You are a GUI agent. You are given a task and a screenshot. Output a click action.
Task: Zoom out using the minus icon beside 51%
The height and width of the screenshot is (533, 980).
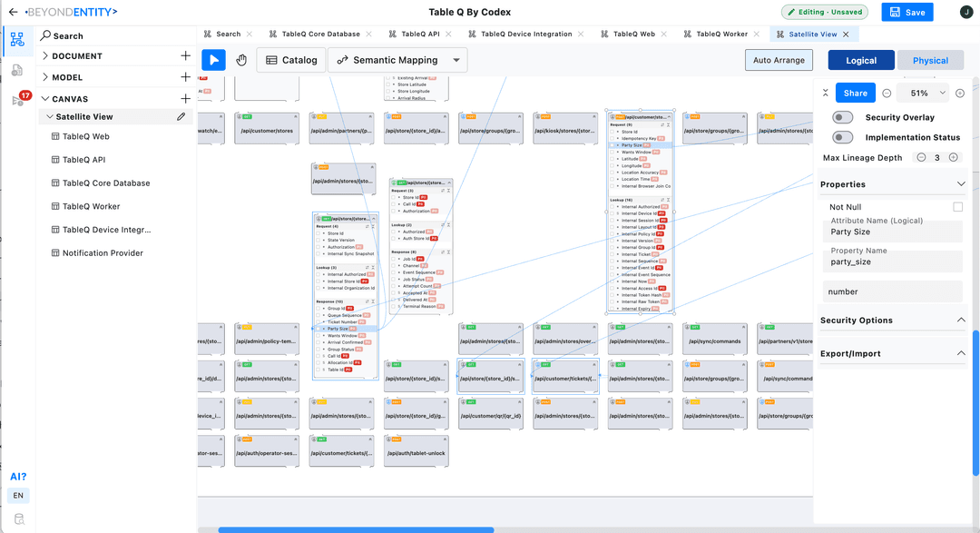(887, 94)
